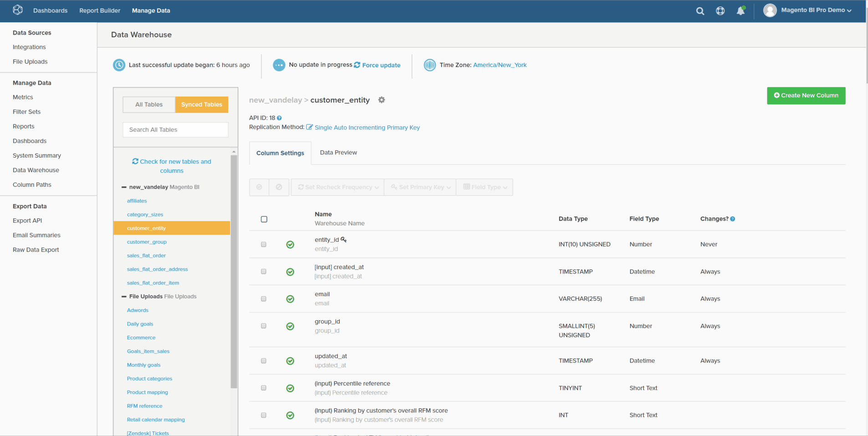Screen dimensions: 868x436
Task: Check the entity_id row checkbox
Action: [264, 245]
